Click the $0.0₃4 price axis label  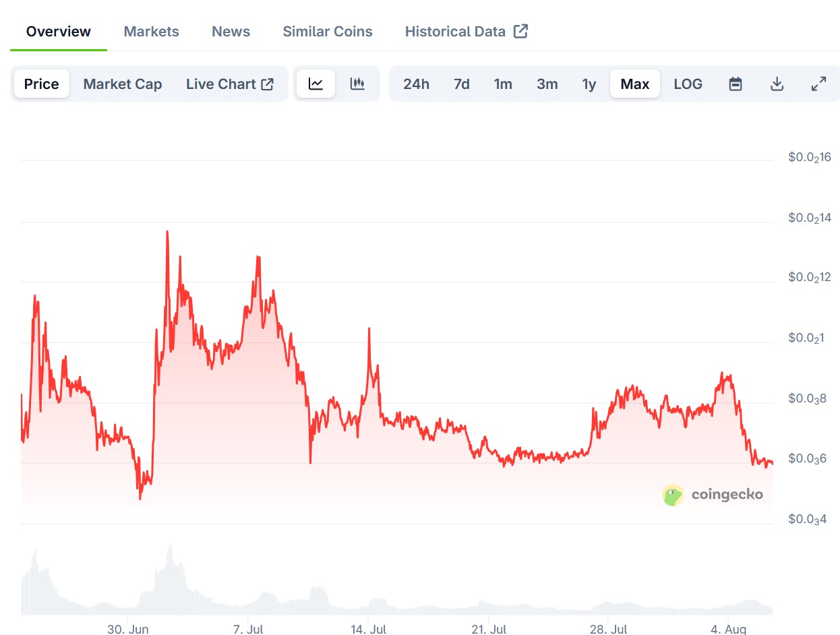point(807,520)
